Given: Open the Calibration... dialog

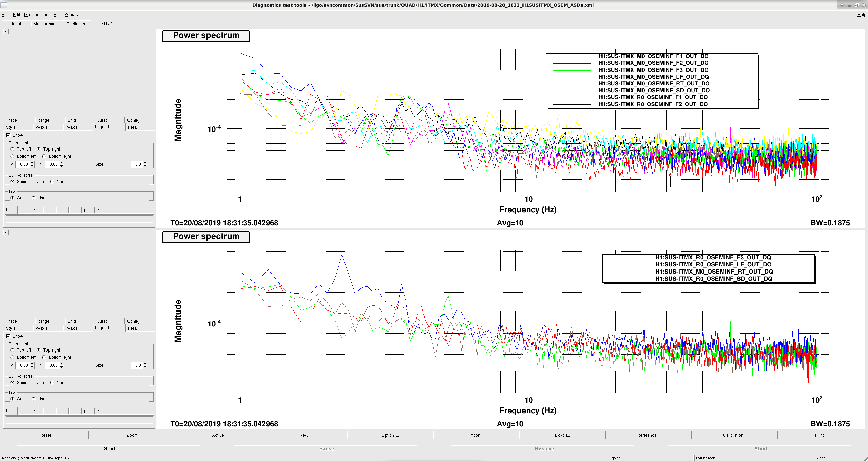Looking at the screenshot, I should pos(734,435).
